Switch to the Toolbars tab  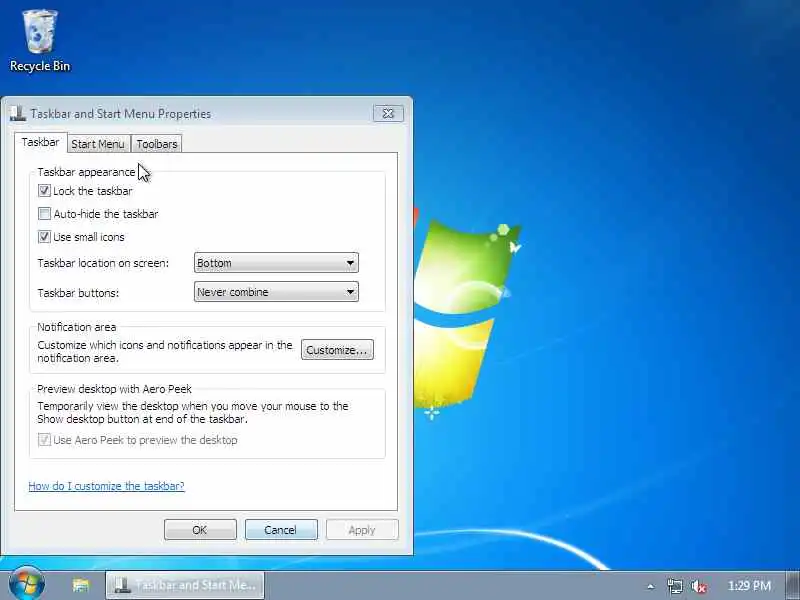point(157,144)
